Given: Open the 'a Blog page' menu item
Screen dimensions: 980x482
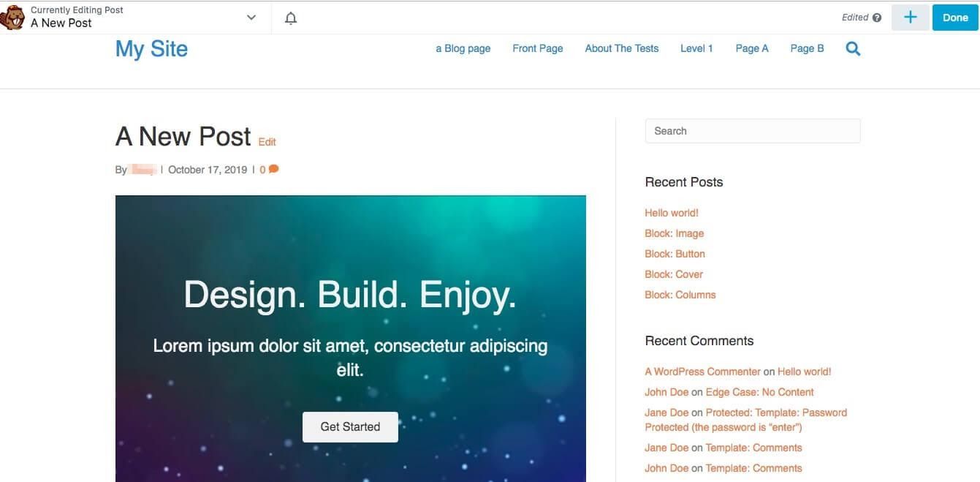Looking at the screenshot, I should tap(463, 48).
